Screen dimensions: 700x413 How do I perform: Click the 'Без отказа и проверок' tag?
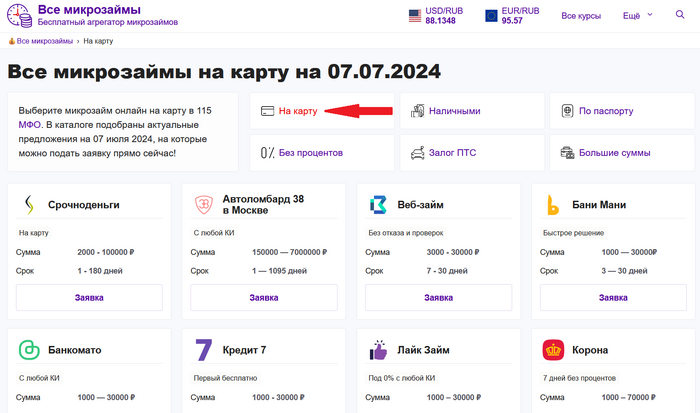click(x=406, y=233)
